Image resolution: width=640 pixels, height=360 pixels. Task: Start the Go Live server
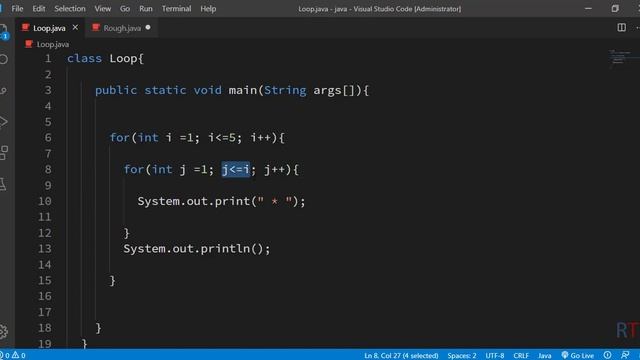point(578,356)
